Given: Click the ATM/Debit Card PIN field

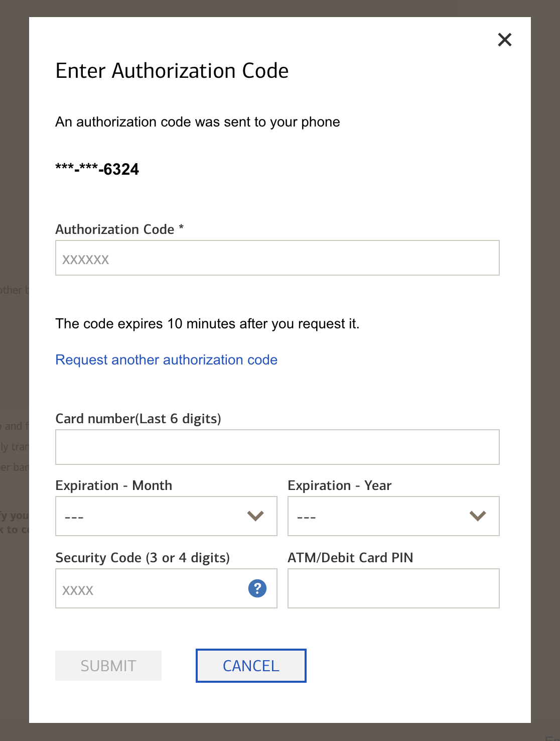Looking at the screenshot, I should [393, 588].
